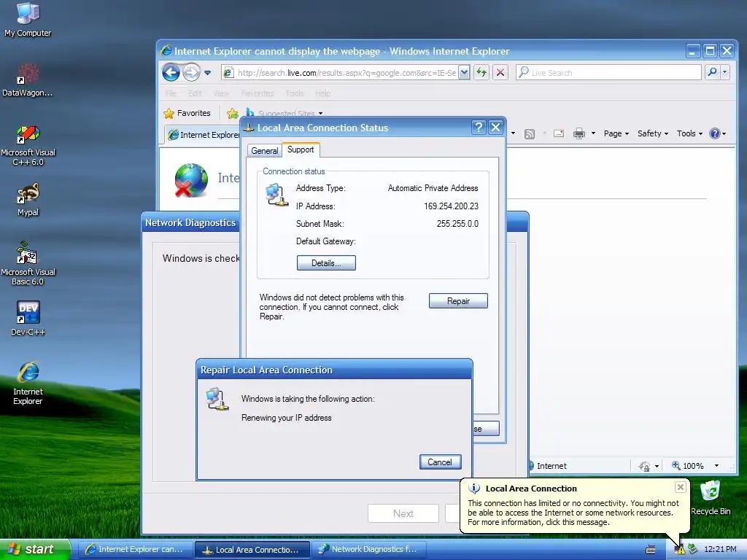Stop loading the page
Image resolution: width=747 pixels, height=560 pixels.
tap(500, 72)
